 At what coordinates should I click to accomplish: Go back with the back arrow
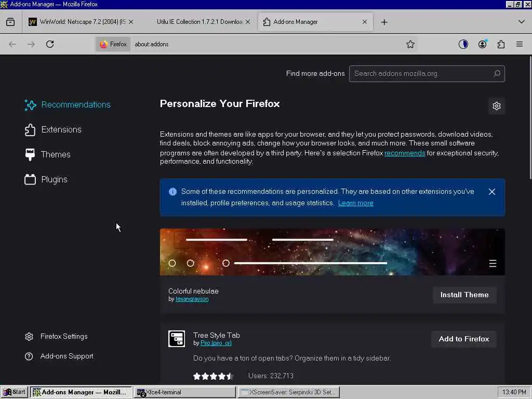click(12, 44)
